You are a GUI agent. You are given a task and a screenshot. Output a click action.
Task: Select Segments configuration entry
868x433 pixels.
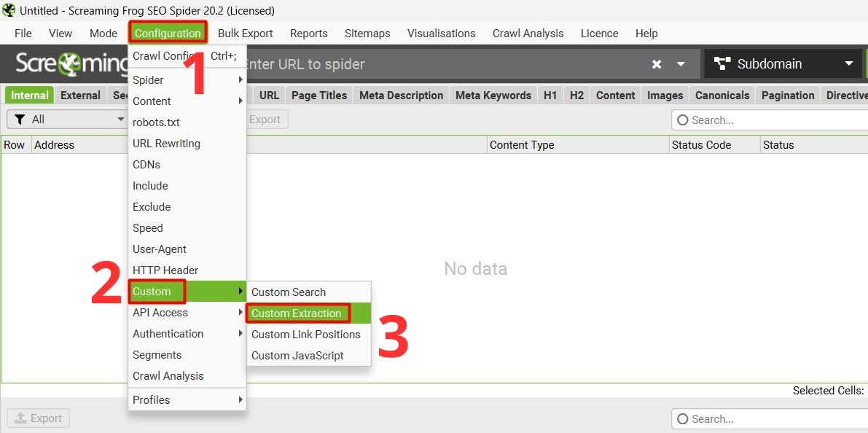pos(187,355)
